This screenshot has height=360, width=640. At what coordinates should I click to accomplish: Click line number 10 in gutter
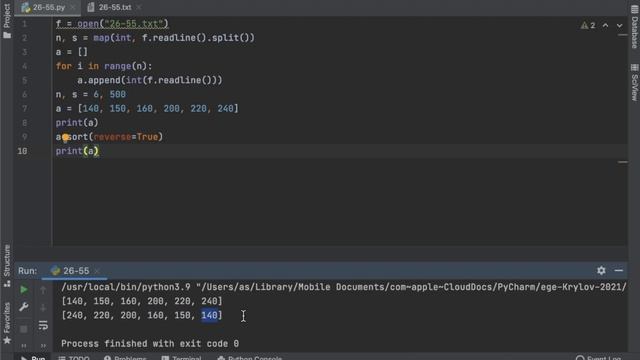coord(22,151)
